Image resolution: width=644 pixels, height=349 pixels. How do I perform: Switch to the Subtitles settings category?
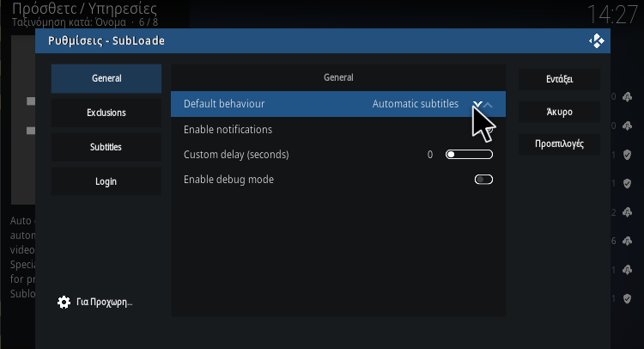click(x=106, y=147)
